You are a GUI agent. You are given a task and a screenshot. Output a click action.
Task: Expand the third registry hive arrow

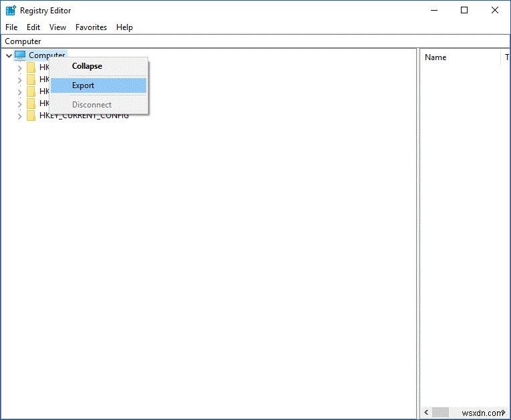click(x=19, y=92)
